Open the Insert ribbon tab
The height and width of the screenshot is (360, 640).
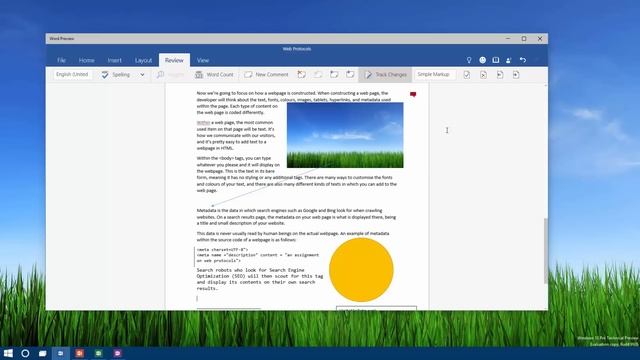115,60
